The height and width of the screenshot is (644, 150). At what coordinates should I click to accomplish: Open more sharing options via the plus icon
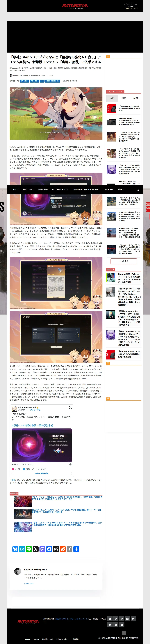pyautogui.click(x=76, y=549)
